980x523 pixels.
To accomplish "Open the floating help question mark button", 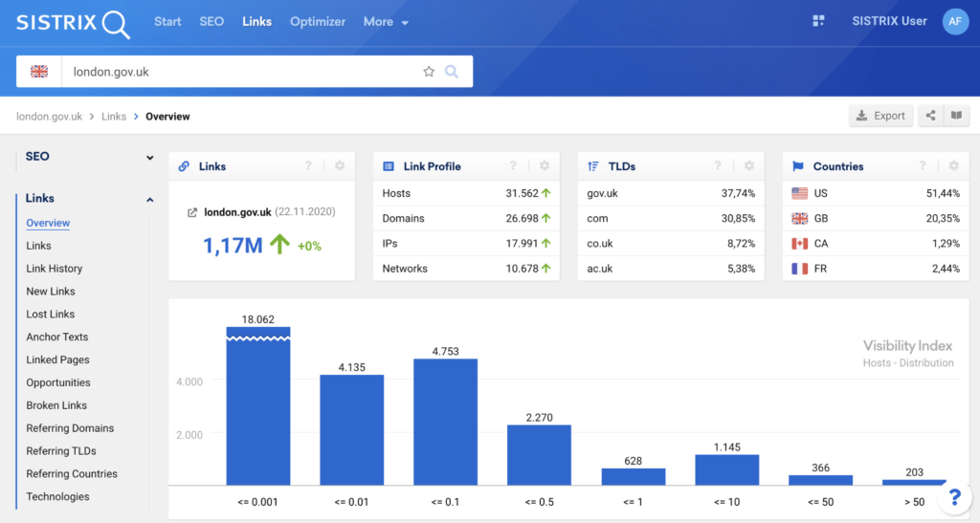I will pyautogui.click(x=954, y=497).
